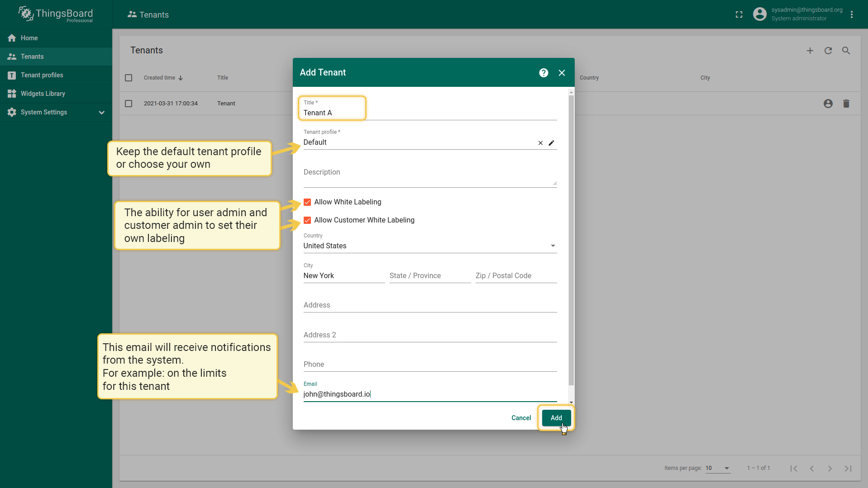Click the dialog vertical scrollbar
Image resolution: width=868 pixels, height=488 pixels.
(571, 240)
